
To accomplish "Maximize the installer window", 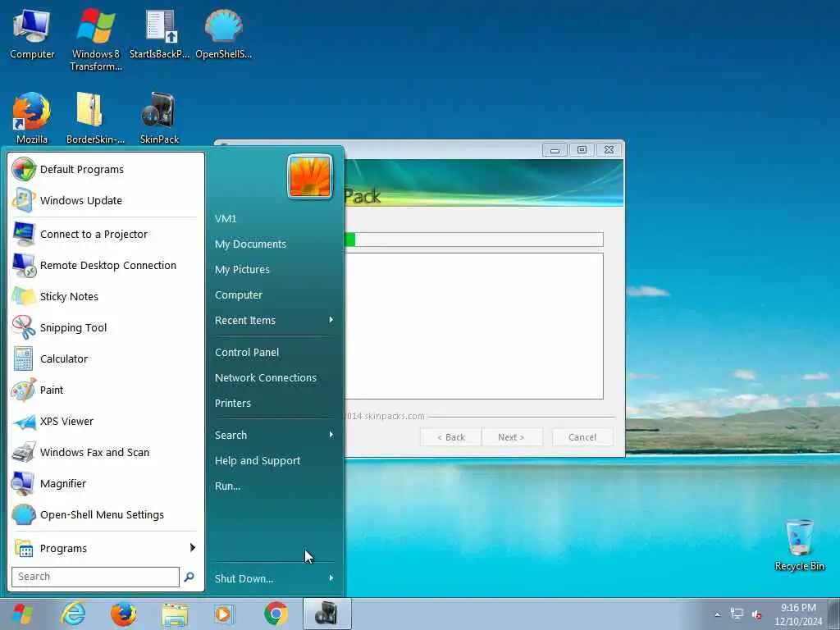I will pyautogui.click(x=582, y=150).
